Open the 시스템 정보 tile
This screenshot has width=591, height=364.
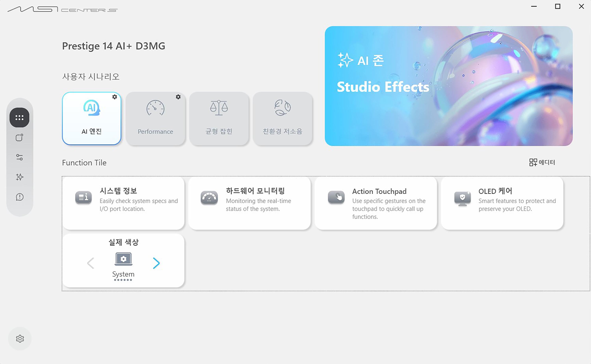point(123,203)
